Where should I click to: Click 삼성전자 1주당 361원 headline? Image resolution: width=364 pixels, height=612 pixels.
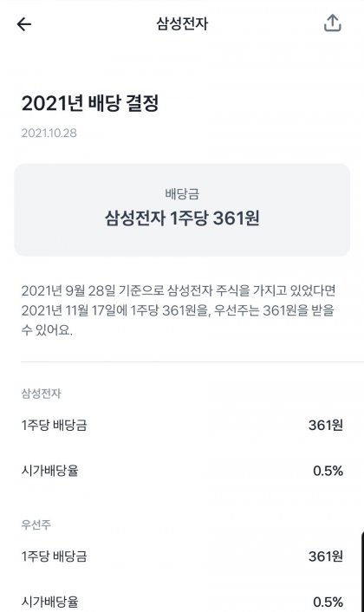[x=182, y=218]
